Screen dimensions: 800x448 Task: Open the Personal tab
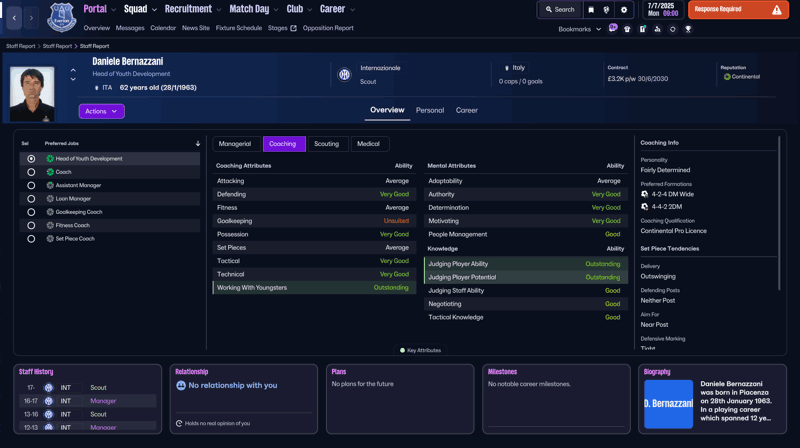click(x=430, y=110)
